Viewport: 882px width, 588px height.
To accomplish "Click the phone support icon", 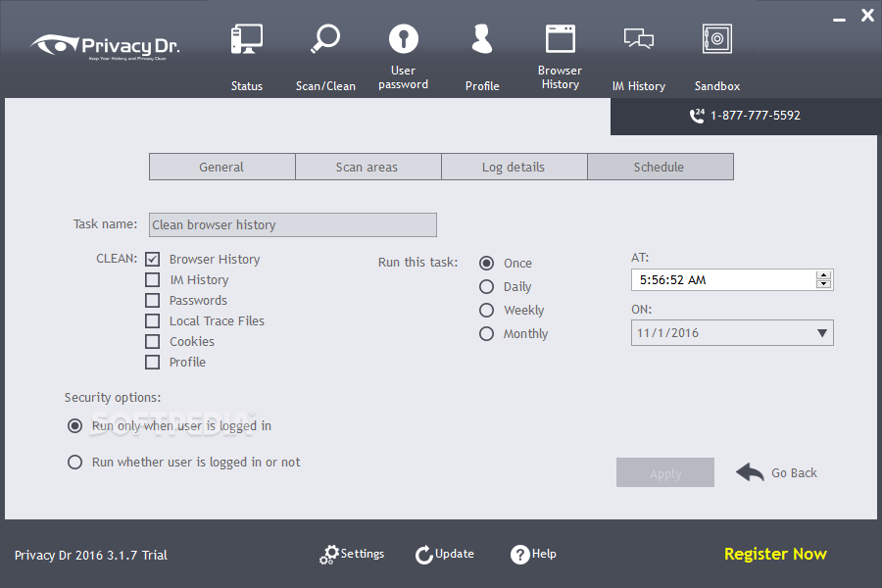I will [x=697, y=116].
